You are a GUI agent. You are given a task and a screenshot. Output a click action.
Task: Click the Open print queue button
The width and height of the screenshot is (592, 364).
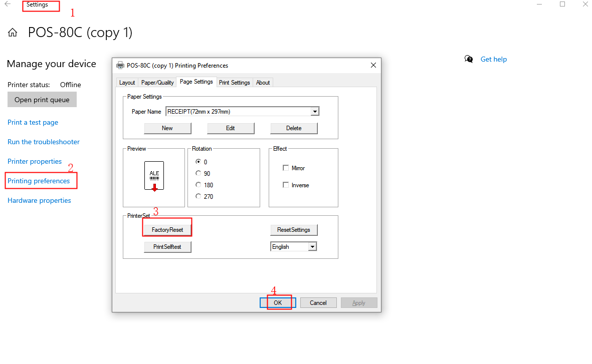tap(42, 99)
